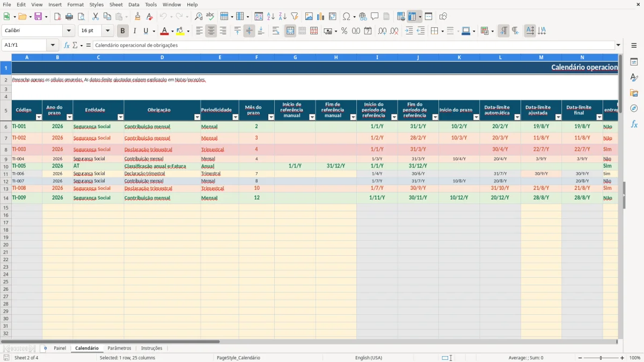Select column D header
Viewport: 644px width, 362px height.
click(x=162, y=57)
